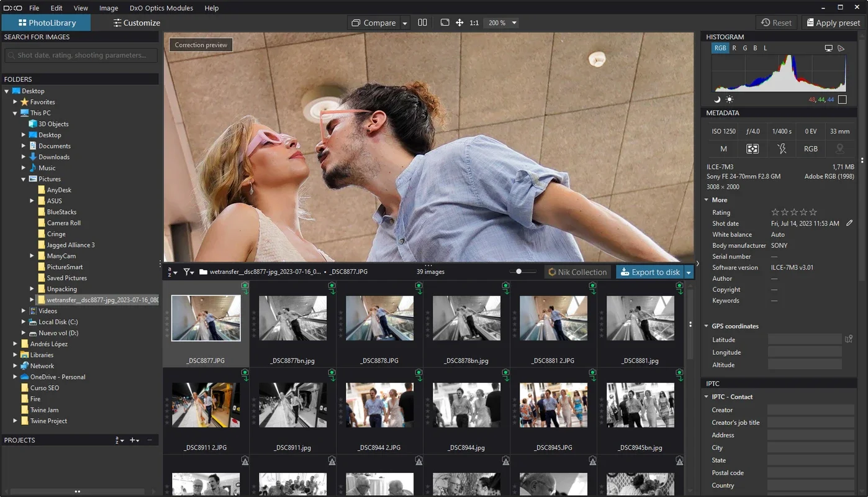Collapse the GPS coordinates section
Viewport: 868px width, 497px height.
pos(707,326)
